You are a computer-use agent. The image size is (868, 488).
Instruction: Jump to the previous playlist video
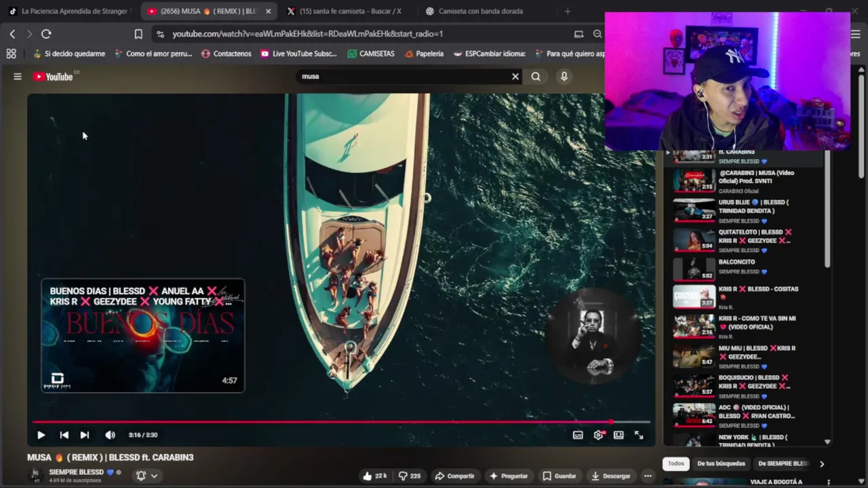pyautogui.click(x=64, y=435)
